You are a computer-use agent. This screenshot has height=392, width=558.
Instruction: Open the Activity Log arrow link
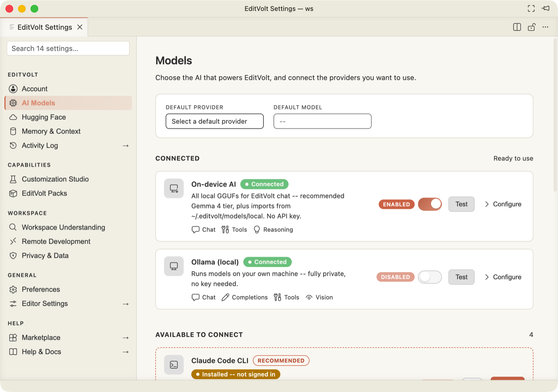pos(126,146)
